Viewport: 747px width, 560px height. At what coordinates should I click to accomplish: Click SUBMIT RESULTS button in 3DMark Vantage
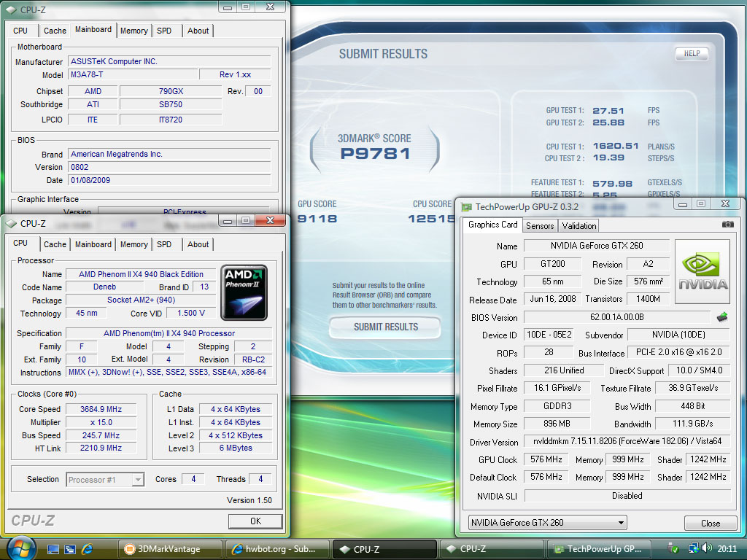[x=385, y=327]
